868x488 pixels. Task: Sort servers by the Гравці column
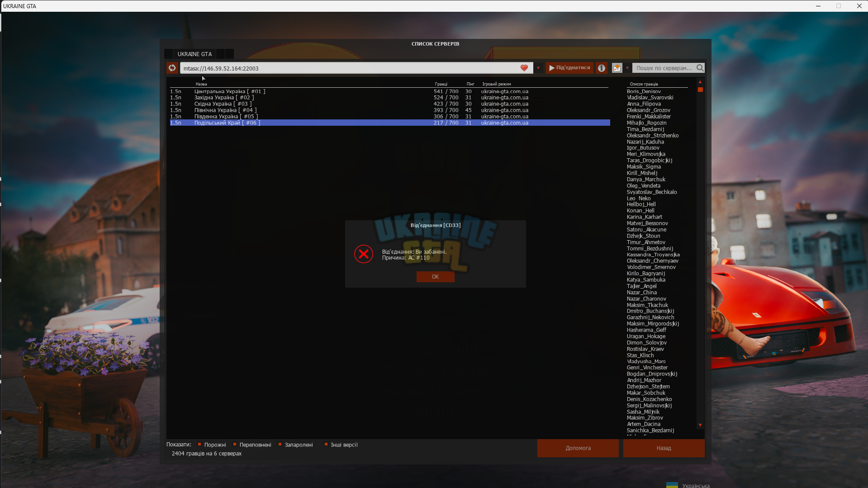(441, 84)
